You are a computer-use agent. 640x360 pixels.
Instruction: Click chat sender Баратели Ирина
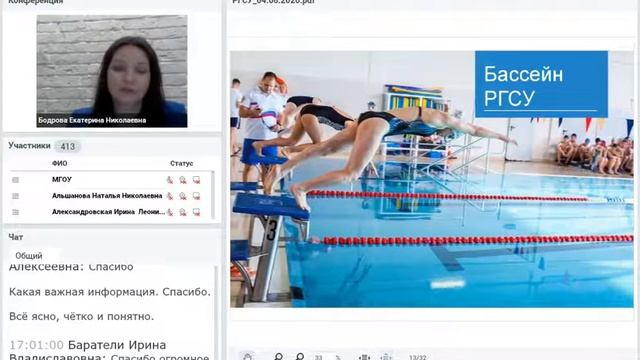117,345
